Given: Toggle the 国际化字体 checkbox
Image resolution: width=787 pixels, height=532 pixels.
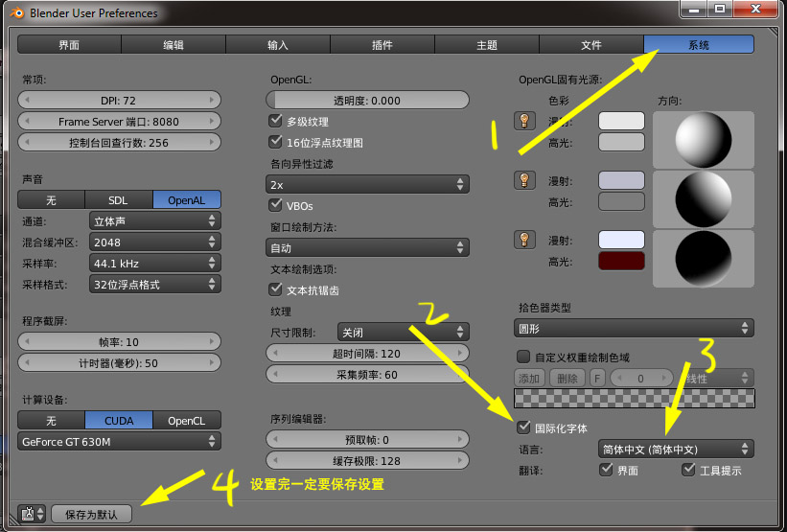Looking at the screenshot, I should pos(523,428).
